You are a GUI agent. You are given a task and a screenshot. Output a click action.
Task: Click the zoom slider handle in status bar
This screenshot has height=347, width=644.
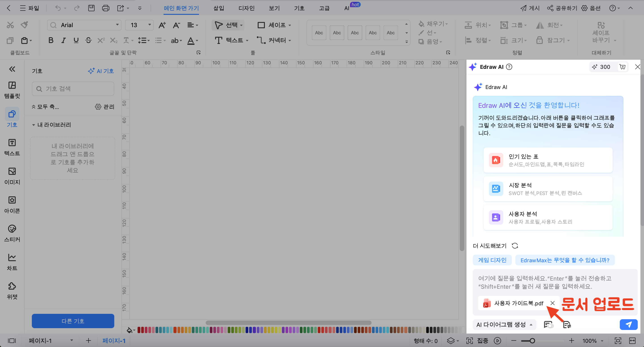(x=532, y=340)
